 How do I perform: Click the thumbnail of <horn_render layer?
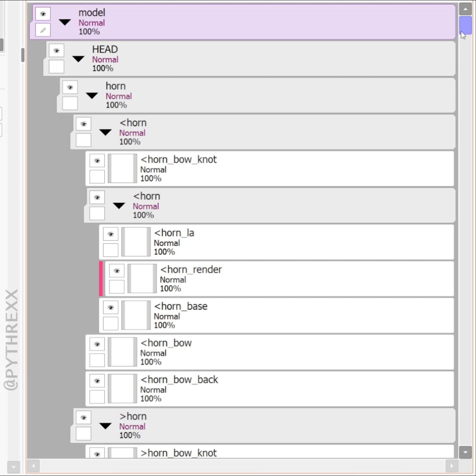click(142, 278)
